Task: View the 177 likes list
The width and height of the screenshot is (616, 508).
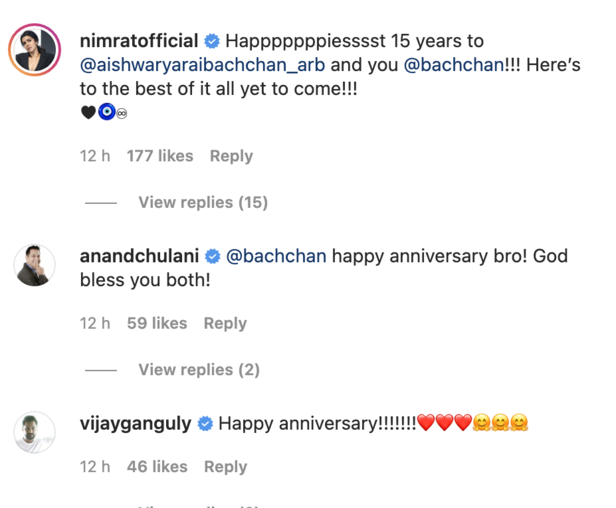Action: [160, 156]
